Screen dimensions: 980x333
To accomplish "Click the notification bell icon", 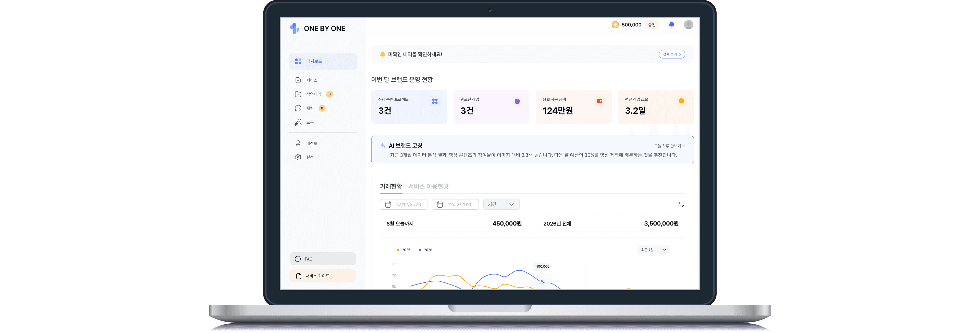I will [671, 25].
